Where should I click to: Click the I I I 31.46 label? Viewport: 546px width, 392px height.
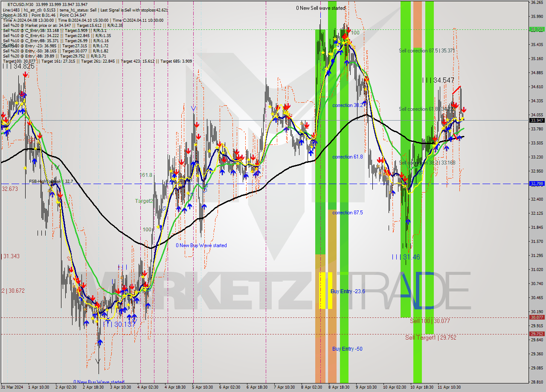pyautogui.click(x=406, y=257)
